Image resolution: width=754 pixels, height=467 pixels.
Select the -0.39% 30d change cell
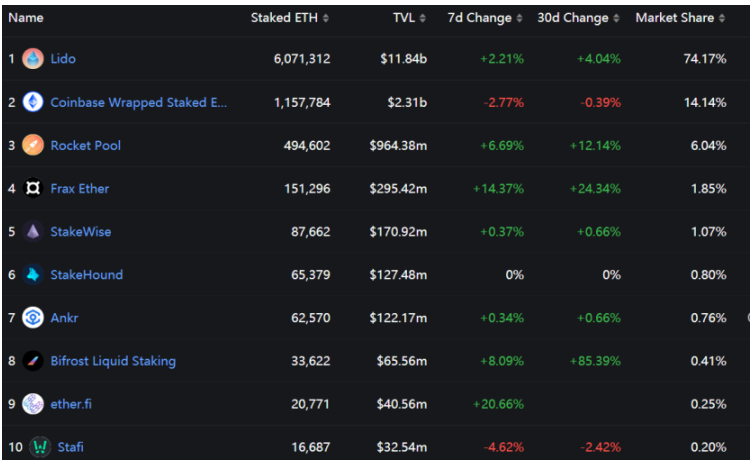pyautogui.click(x=600, y=102)
